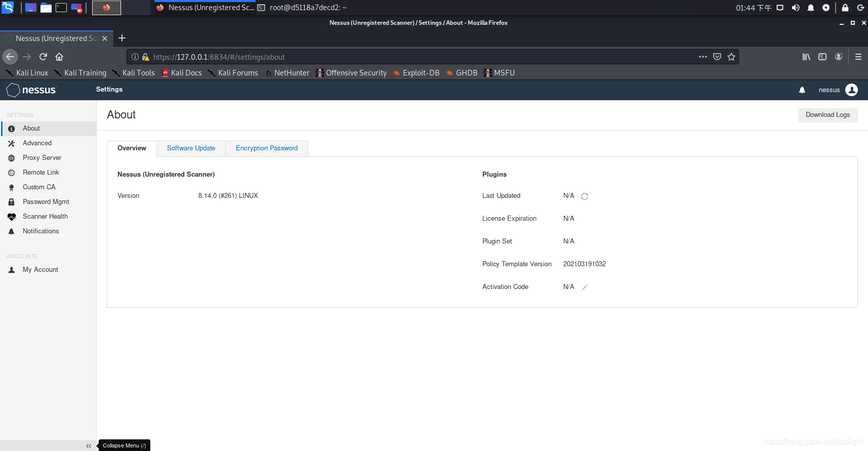Open page actions three-dot menu
This screenshot has height=451, width=868.
(703, 57)
